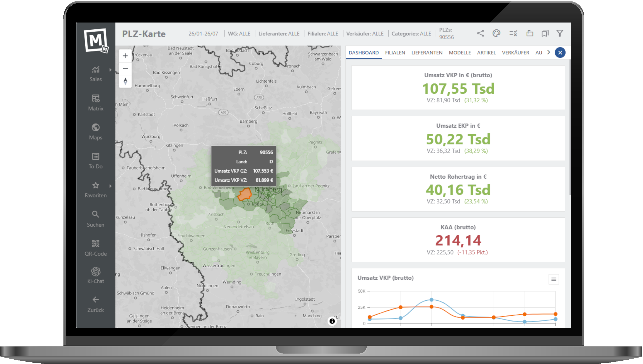Viewport: 643px width, 364px height.
Task: Click the Filialen: ALLE filter
Action: (x=323, y=34)
